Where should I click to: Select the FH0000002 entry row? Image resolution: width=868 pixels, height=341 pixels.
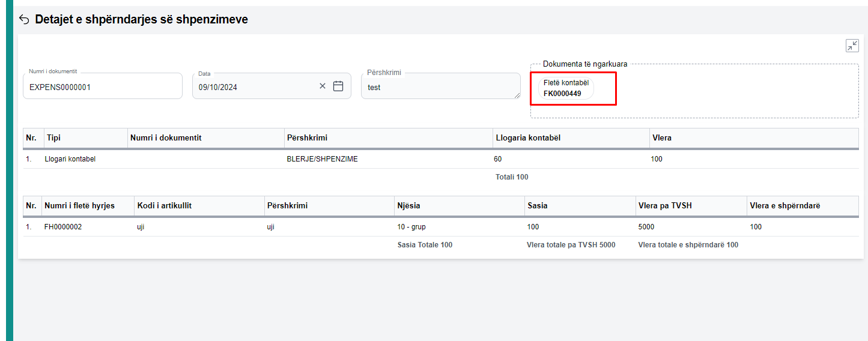pyautogui.click(x=63, y=227)
